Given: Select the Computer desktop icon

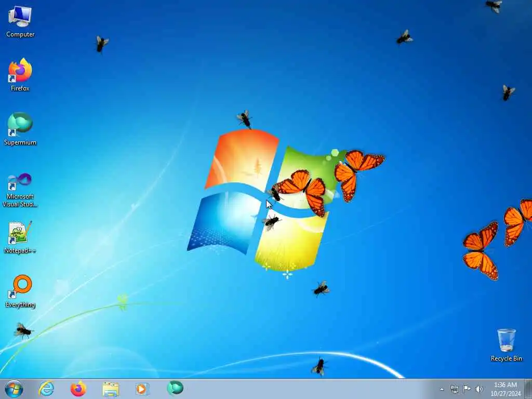Looking at the screenshot, I should (x=20, y=21).
